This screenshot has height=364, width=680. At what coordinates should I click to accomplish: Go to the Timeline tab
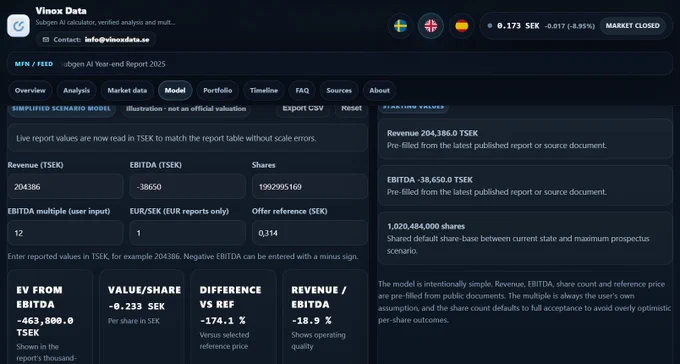click(x=264, y=91)
